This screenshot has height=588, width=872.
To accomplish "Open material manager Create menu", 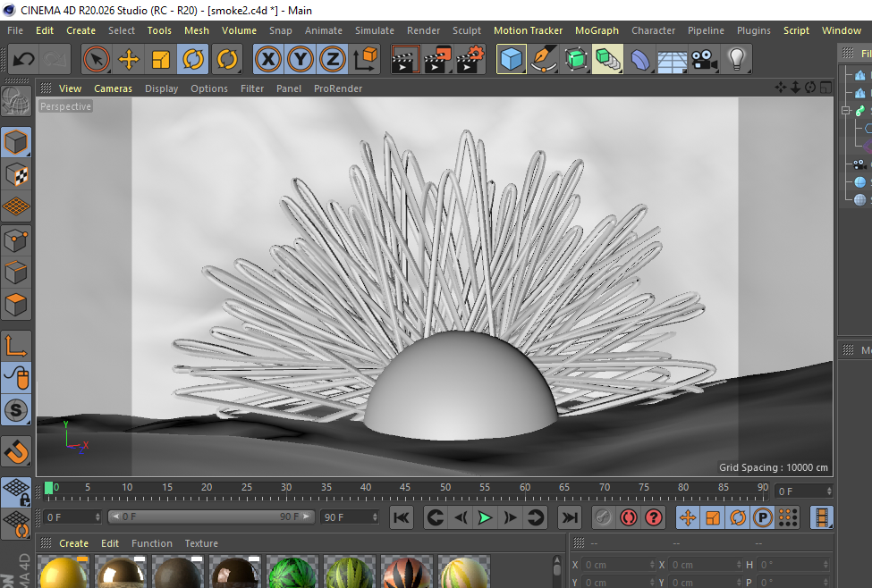I will [73, 543].
